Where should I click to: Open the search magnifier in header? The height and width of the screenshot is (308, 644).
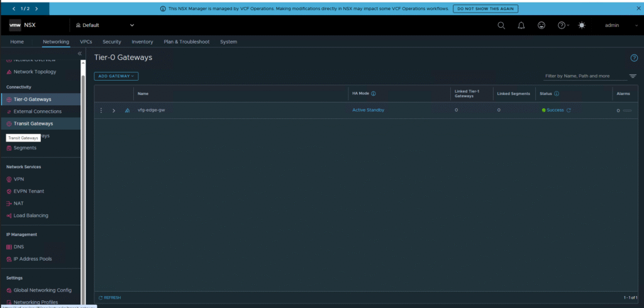(501, 25)
